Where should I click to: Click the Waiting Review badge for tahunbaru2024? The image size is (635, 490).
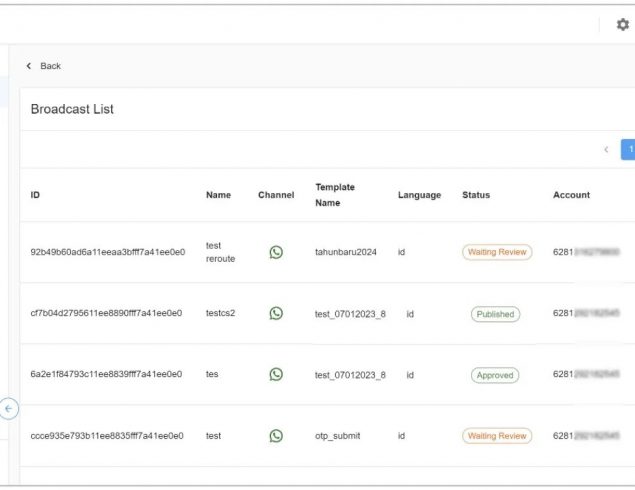497,252
